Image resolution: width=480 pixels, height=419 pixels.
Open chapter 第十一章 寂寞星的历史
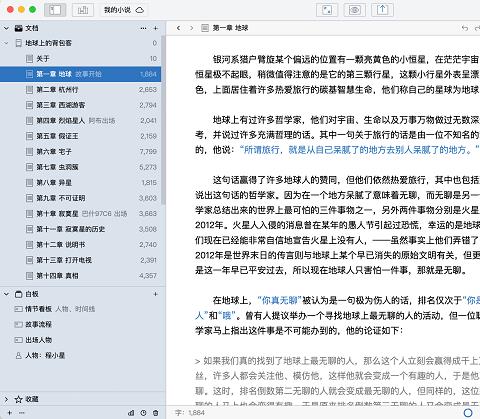coord(80,229)
